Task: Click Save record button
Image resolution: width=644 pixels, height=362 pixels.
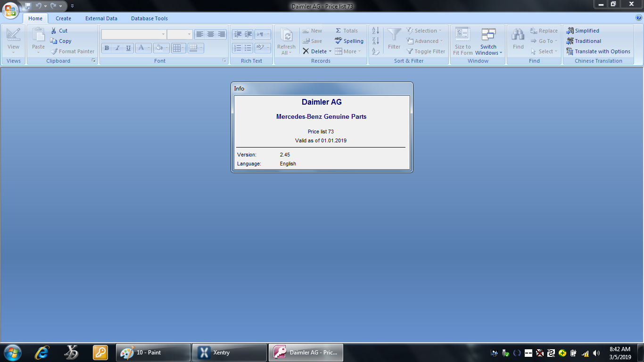Action: coord(312,41)
